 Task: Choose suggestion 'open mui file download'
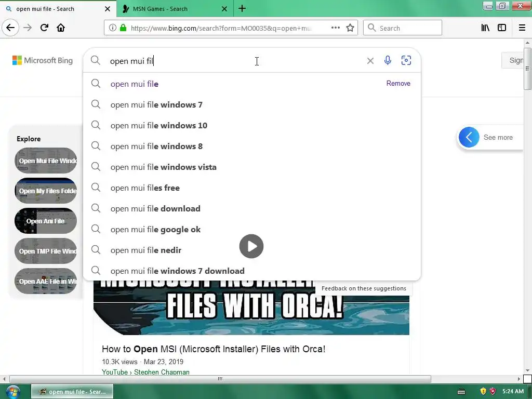pyautogui.click(x=252, y=208)
